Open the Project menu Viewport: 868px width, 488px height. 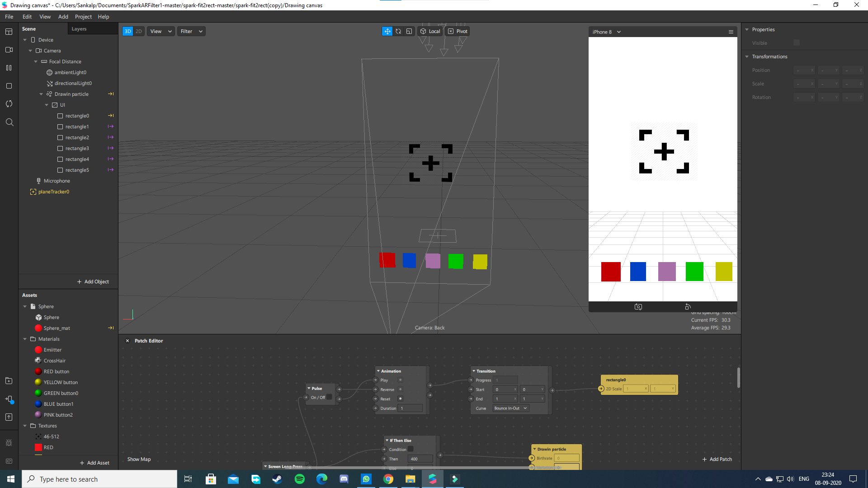(83, 17)
